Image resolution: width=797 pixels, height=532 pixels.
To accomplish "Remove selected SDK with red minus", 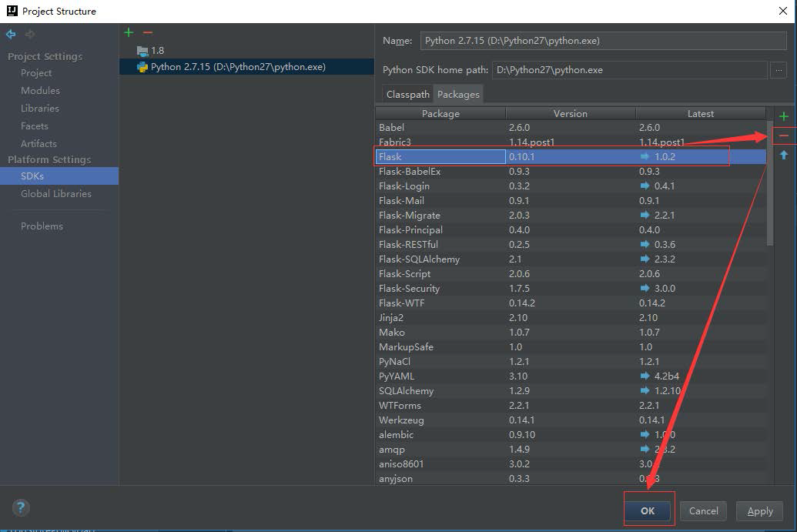I will (148, 32).
